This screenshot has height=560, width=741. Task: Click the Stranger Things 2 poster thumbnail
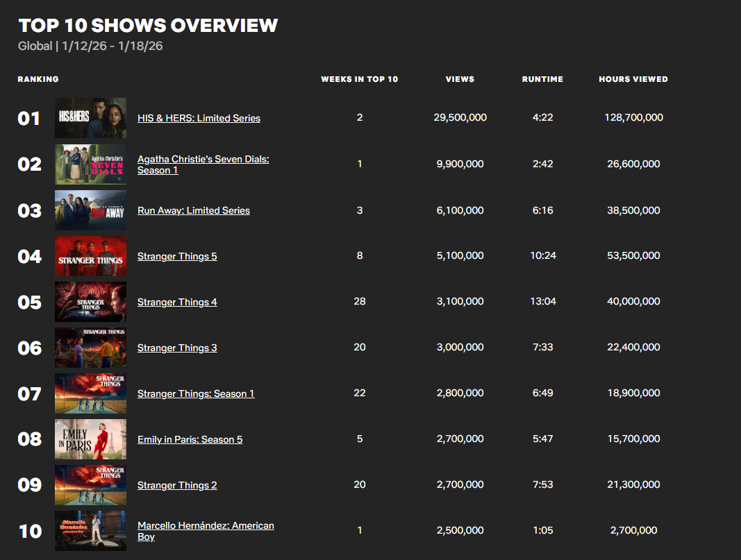(x=90, y=485)
